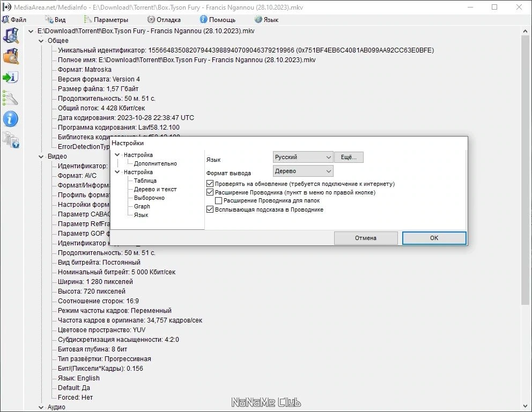Click the Export green-arrow sidebar icon
This screenshot has width=532, height=412.
click(x=11, y=77)
